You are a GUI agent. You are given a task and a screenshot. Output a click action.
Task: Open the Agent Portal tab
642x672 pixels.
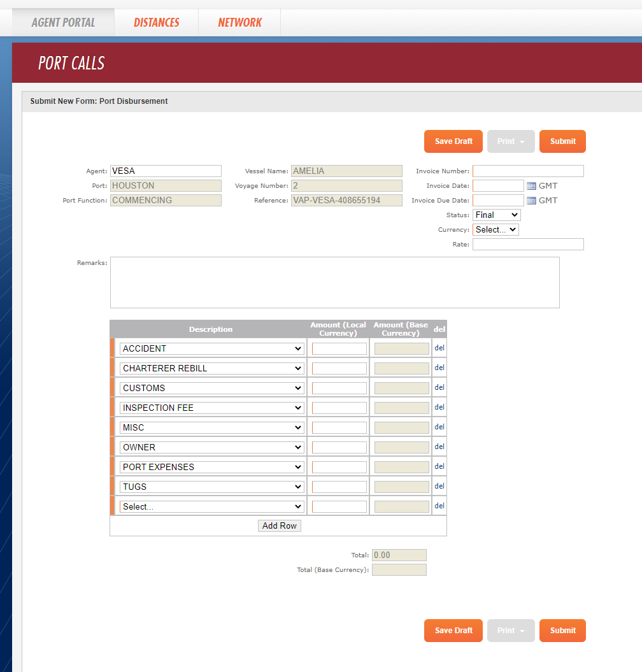[x=62, y=22]
